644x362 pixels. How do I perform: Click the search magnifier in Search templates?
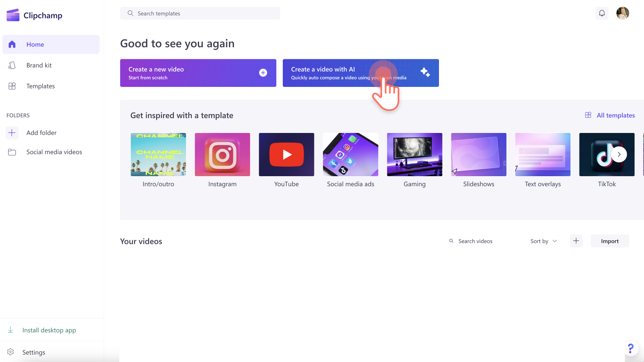(131, 13)
